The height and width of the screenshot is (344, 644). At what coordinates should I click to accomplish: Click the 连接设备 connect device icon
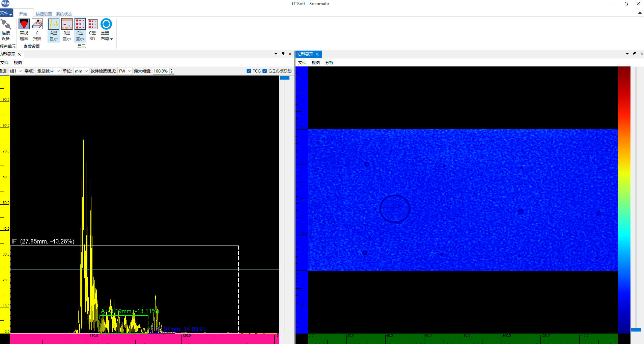[x=6, y=30]
